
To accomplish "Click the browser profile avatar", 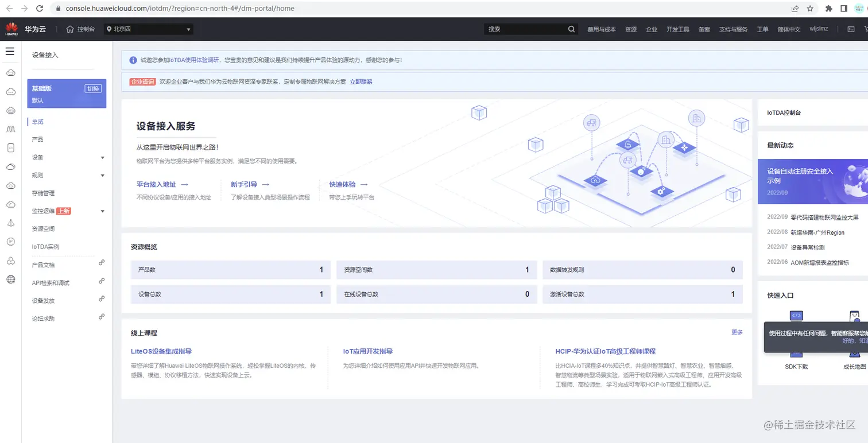I will (x=859, y=9).
